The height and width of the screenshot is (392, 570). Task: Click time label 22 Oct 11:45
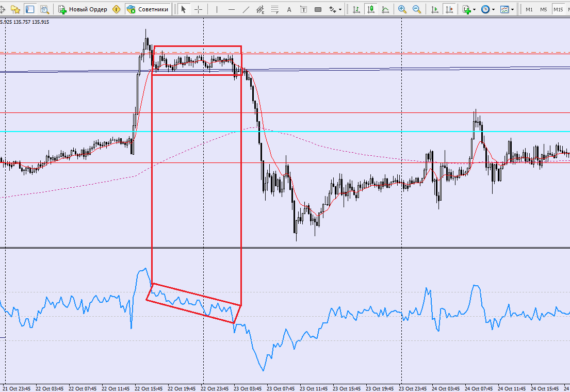116,388
